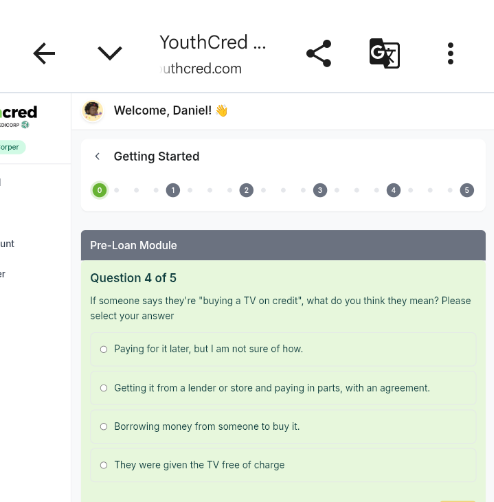Click the Pre-Loan Module header
Screen dimensions: 494x502
(x=283, y=245)
